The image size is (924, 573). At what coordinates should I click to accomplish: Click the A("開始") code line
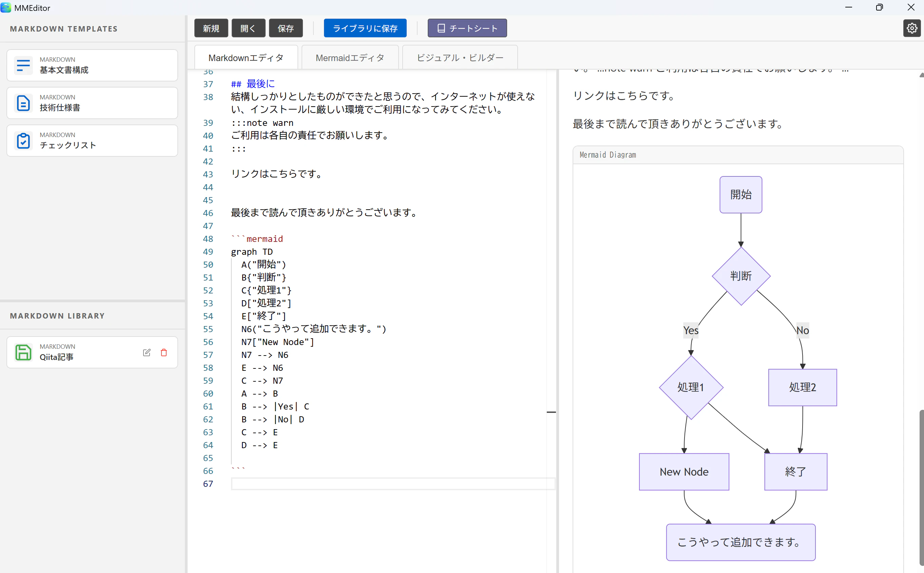(264, 265)
